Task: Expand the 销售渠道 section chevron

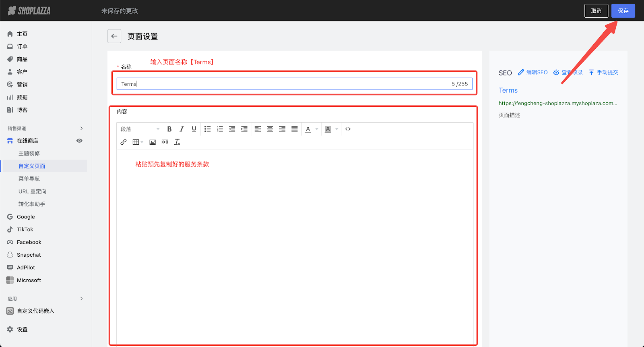Action: 81,128
